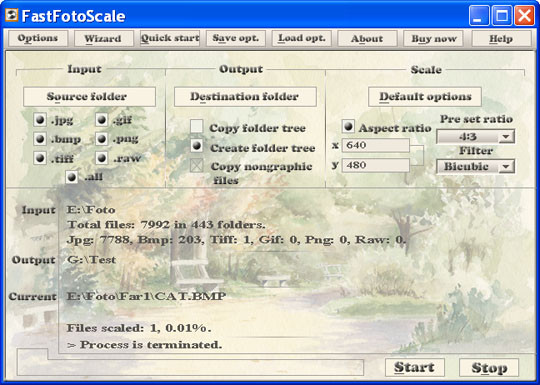Close the FastFotoScale window
The image size is (540, 385).
[524, 16]
